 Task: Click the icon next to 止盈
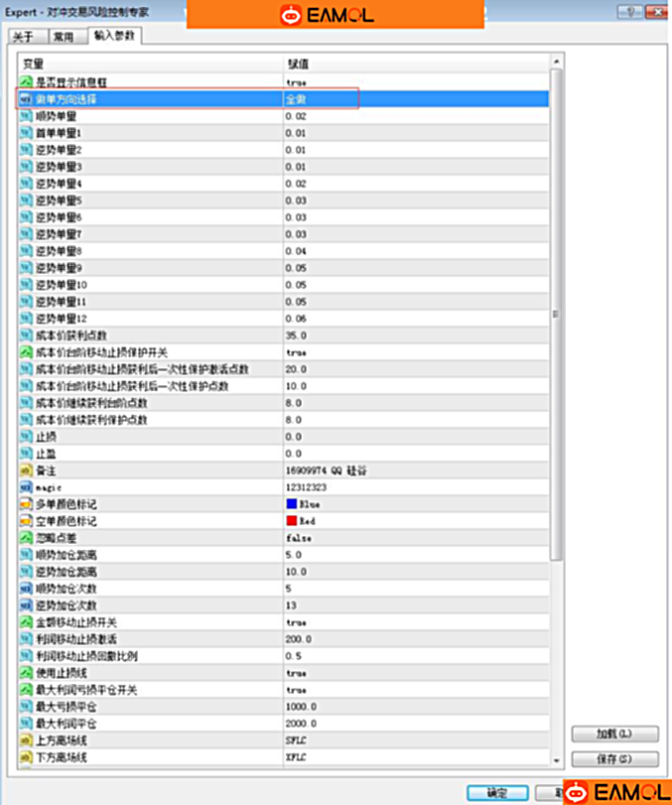point(26,454)
